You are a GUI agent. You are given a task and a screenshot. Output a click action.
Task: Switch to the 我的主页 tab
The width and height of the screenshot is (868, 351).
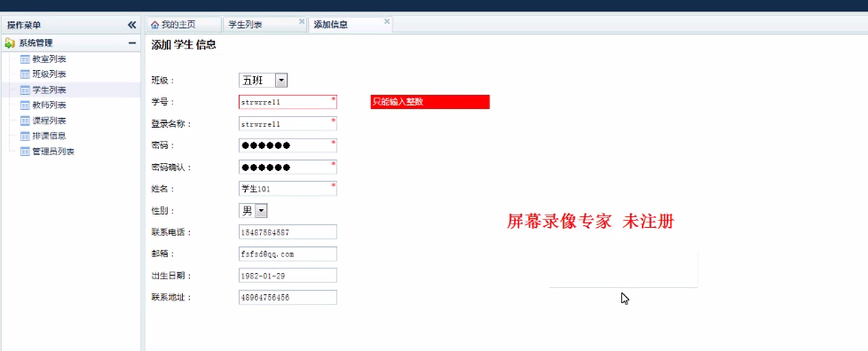184,25
